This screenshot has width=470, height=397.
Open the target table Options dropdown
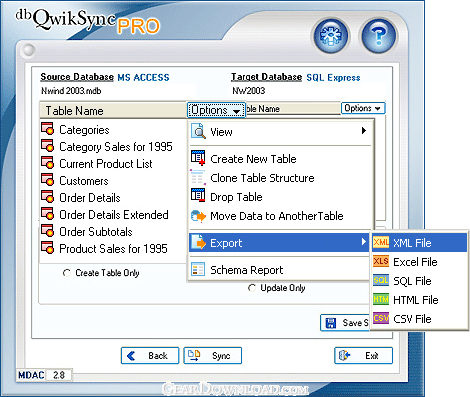point(363,108)
